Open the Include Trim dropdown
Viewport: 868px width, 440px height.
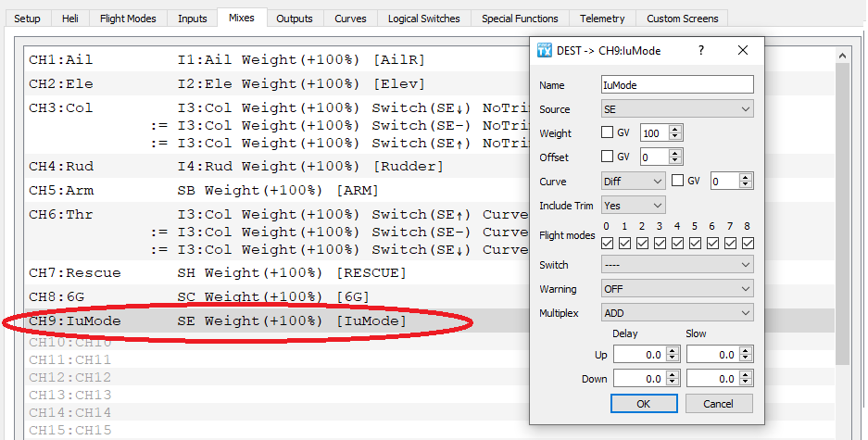click(x=633, y=206)
